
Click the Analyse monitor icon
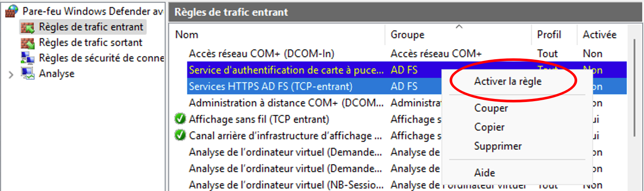28,74
